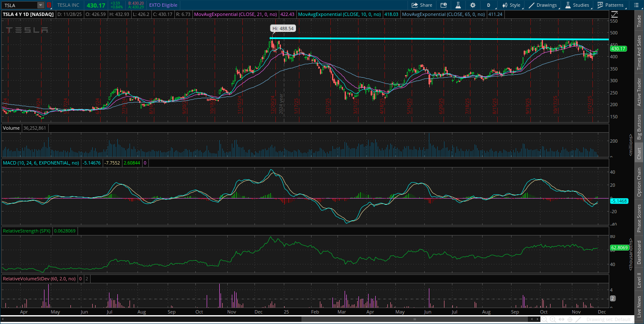The height and width of the screenshot is (324, 644).
Task: Click the green 430.17 price axis tag
Action: [x=618, y=49]
